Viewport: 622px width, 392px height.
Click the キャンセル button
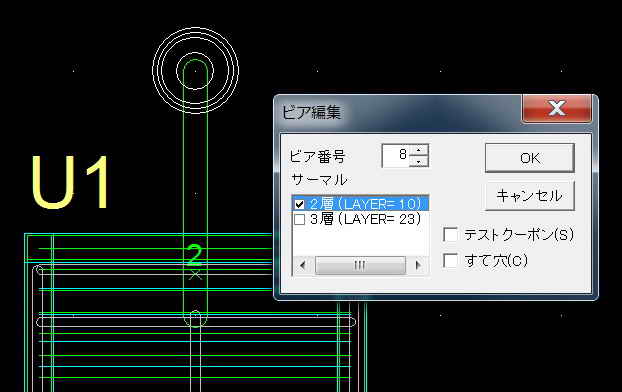click(x=530, y=196)
